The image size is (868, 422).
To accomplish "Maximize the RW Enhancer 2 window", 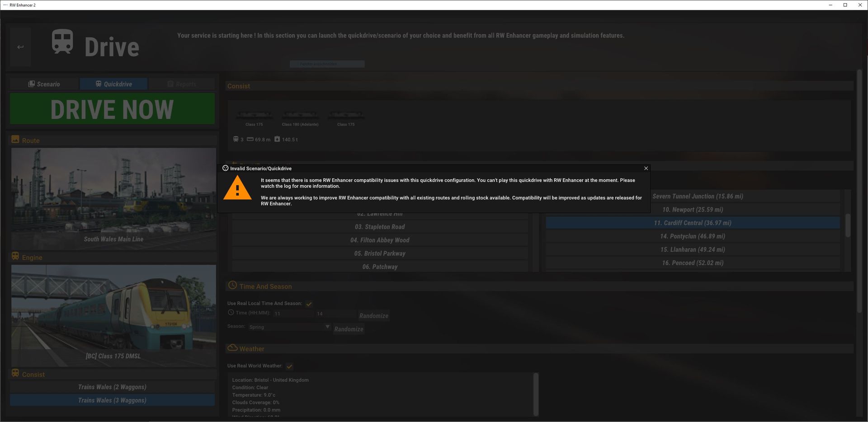I will click(x=845, y=5).
